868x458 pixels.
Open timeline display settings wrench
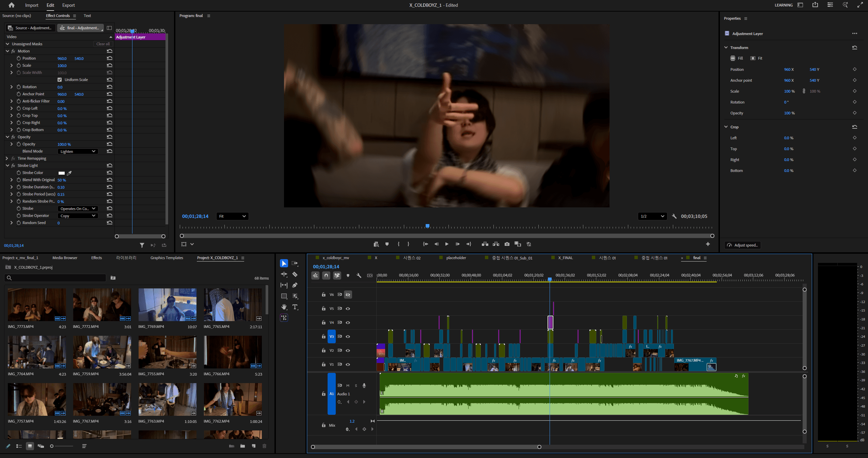pos(359,275)
